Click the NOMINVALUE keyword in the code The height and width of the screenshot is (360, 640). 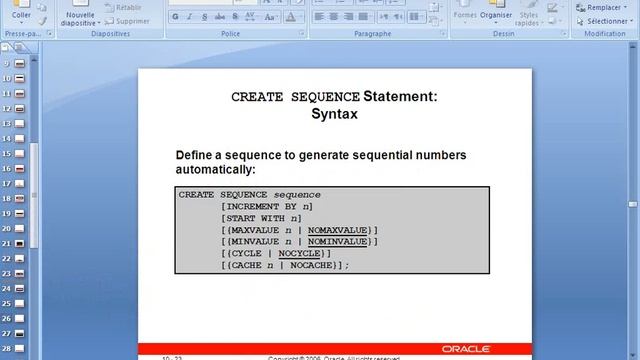point(338,242)
